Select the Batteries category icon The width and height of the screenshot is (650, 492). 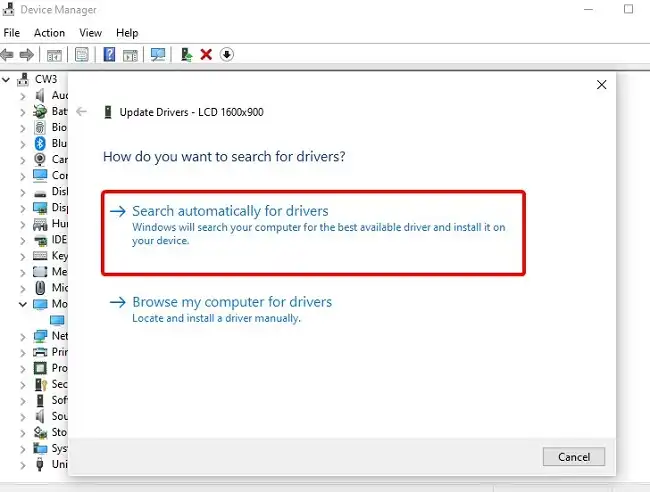click(40, 111)
